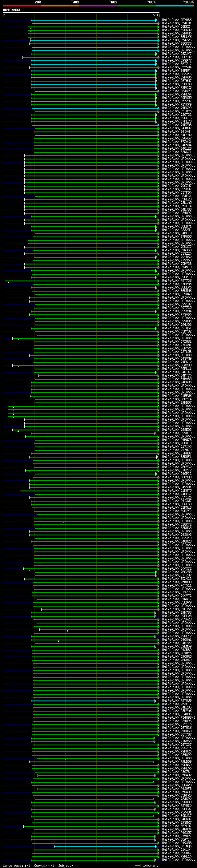Select hit label UniRef100_B9PWH0
This screenshot has height=868, width=197.
click(x=176, y=33)
